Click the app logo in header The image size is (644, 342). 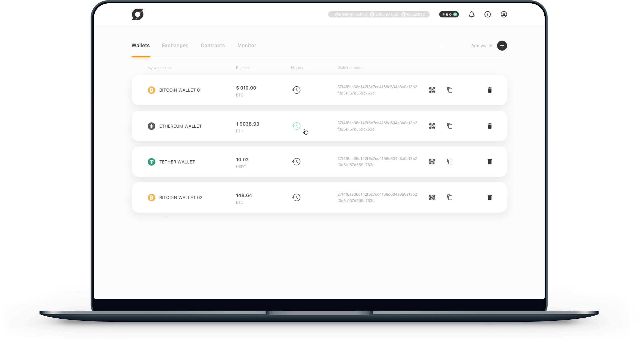click(138, 14)
